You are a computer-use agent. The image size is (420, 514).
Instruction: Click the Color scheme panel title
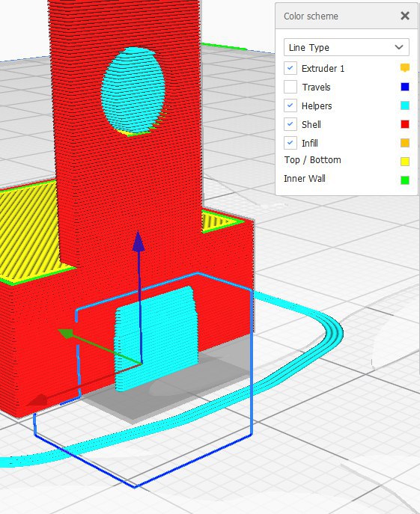pyautogui.click(x=311, y=16)
